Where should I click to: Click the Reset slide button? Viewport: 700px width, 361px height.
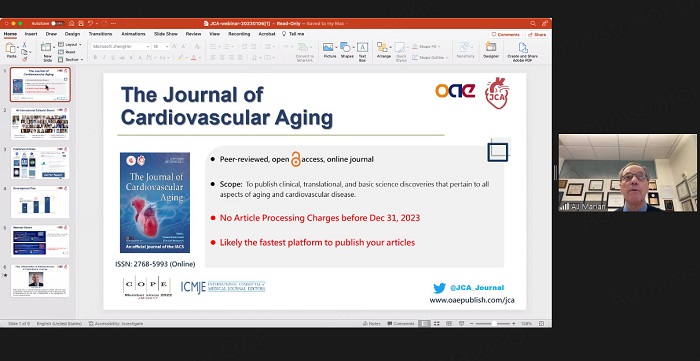[x=67, y=52]
